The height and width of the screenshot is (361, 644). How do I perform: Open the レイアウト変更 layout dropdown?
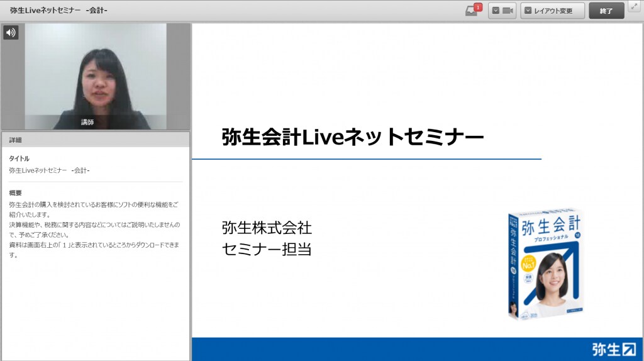pos(552,11)
